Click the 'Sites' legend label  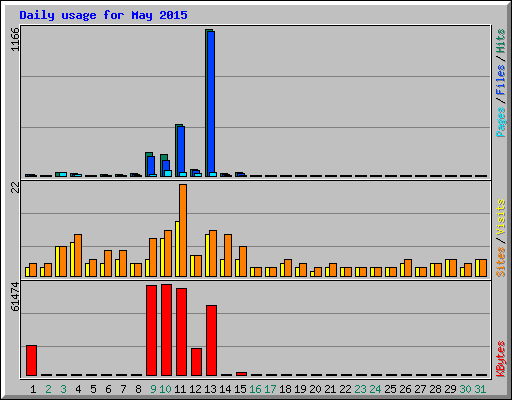pos(501,262)
